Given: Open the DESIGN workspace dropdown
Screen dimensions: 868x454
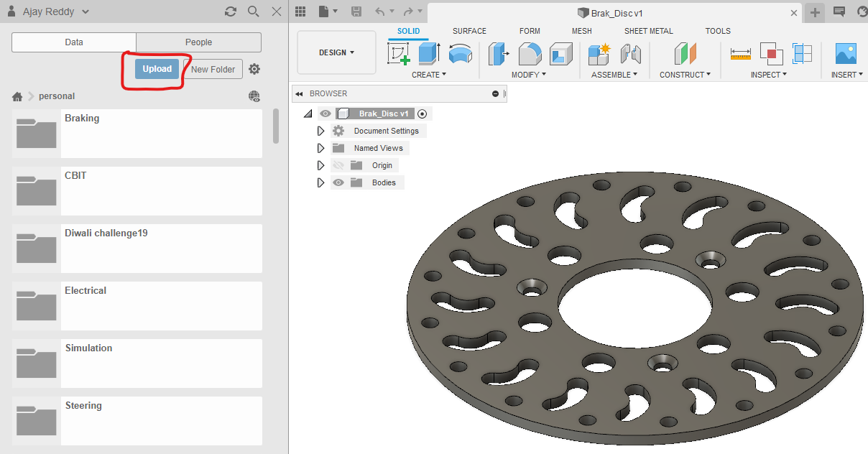Looking at the screenshot, I should [336, 52].
